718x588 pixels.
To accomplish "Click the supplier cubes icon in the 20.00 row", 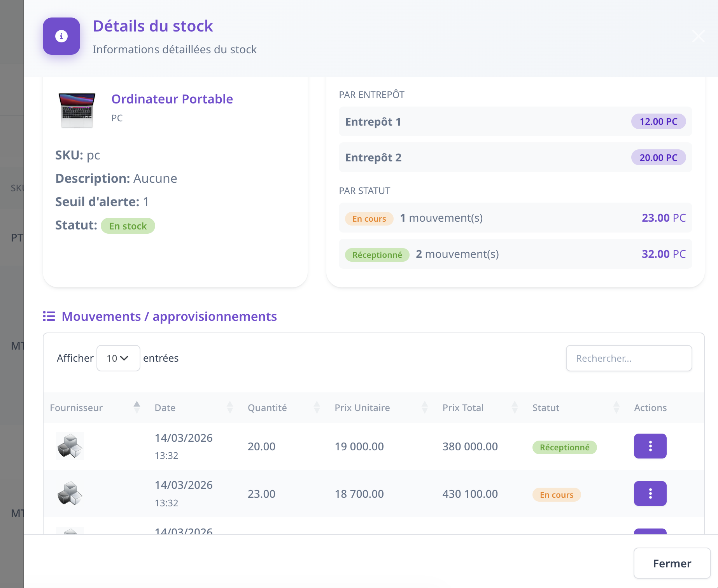I will [x=70, y=446].
